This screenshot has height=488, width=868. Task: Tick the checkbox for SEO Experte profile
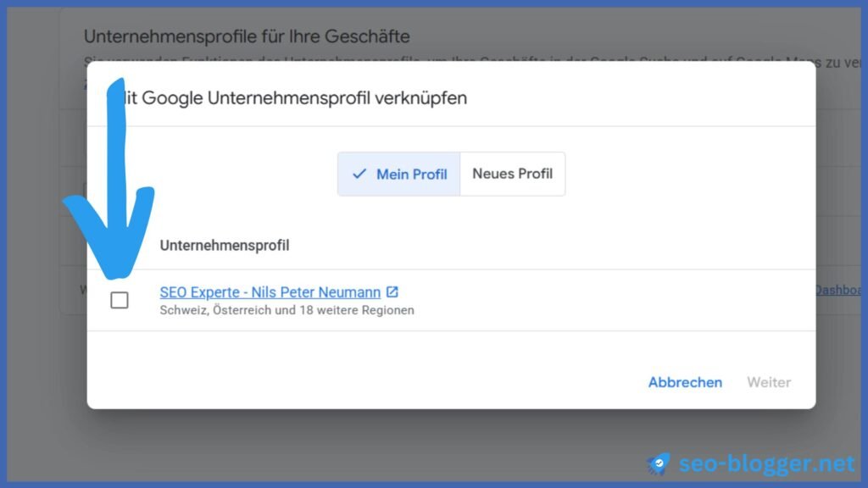click(x=120, y=300)
